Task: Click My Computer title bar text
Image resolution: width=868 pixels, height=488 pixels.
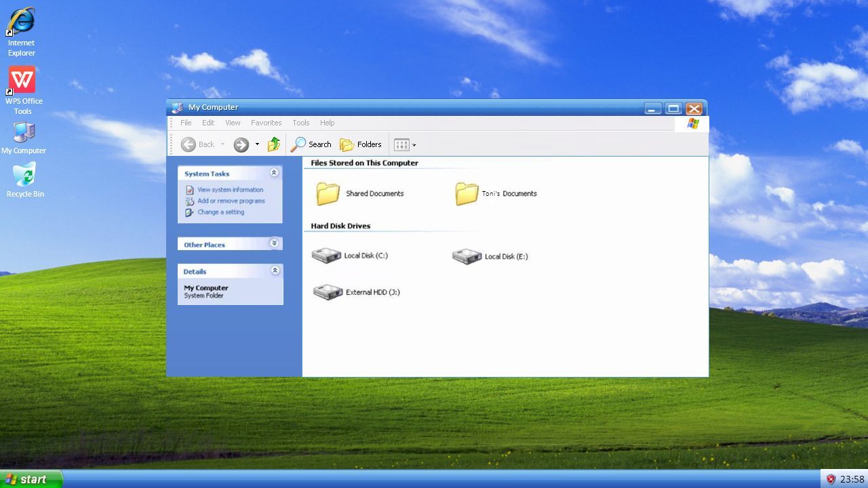Action: coord(214,107)
